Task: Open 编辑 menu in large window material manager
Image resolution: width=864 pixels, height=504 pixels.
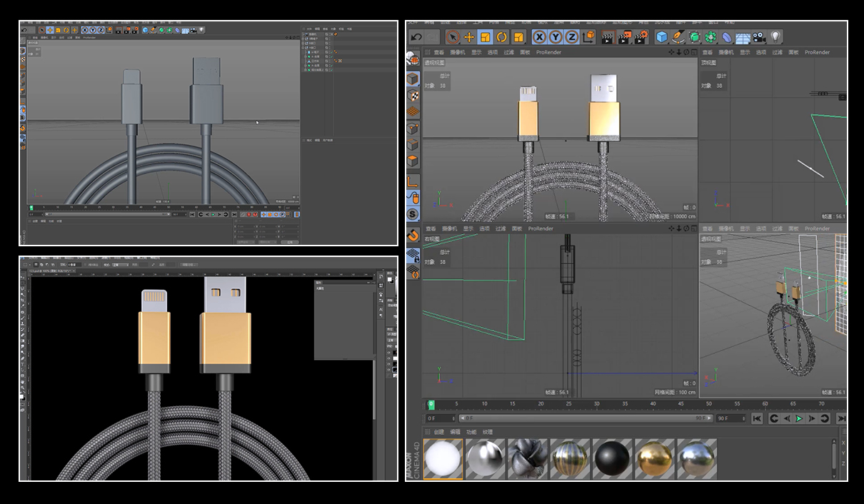Action: (x=455, y=432)
